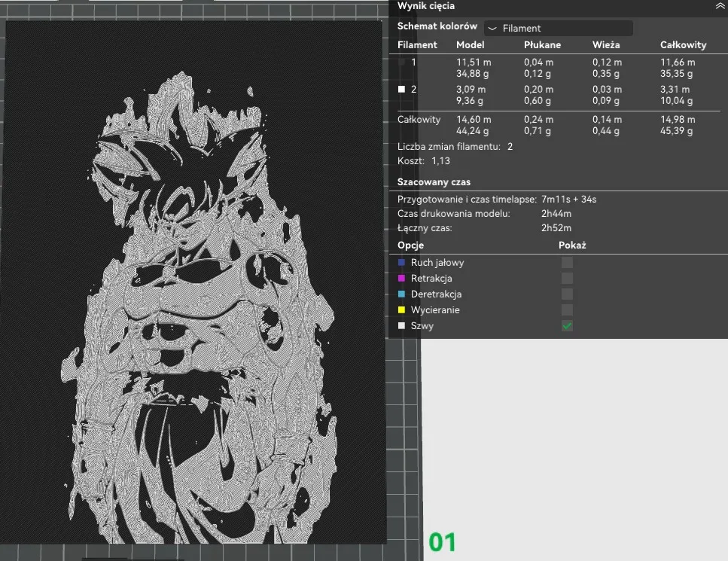This screenshot has height=561, width=728.
Task: Click the Całkowity column header
Action: (683, 45)
